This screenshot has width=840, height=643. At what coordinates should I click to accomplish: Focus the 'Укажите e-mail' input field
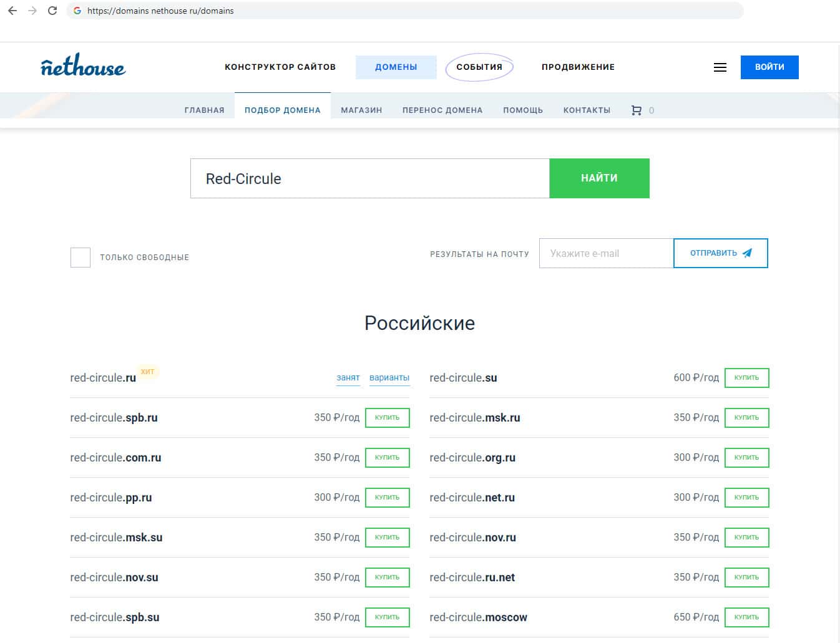click(x=605, y=253)
